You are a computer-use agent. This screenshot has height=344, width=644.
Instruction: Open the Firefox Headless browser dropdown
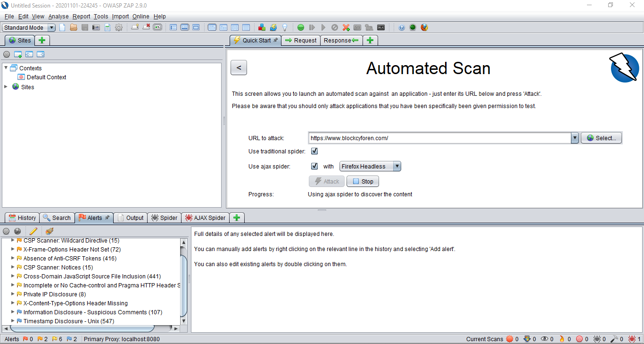point(371,166)
